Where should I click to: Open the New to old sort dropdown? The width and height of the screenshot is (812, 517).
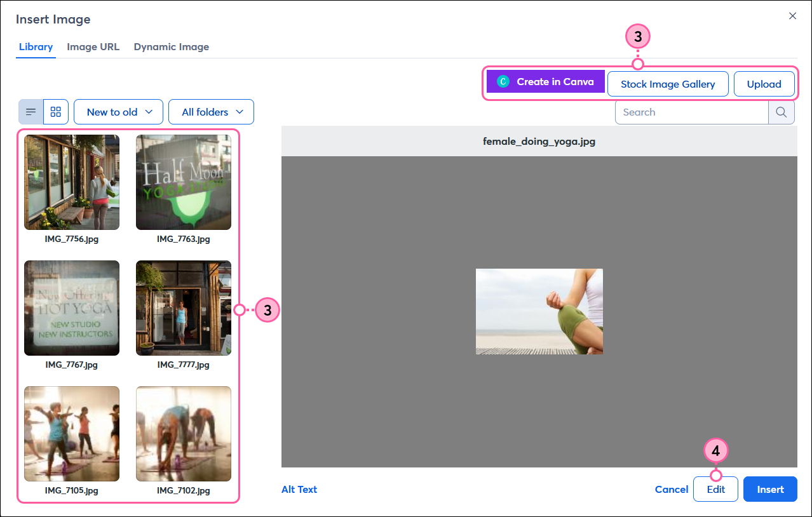pos(119,112)
